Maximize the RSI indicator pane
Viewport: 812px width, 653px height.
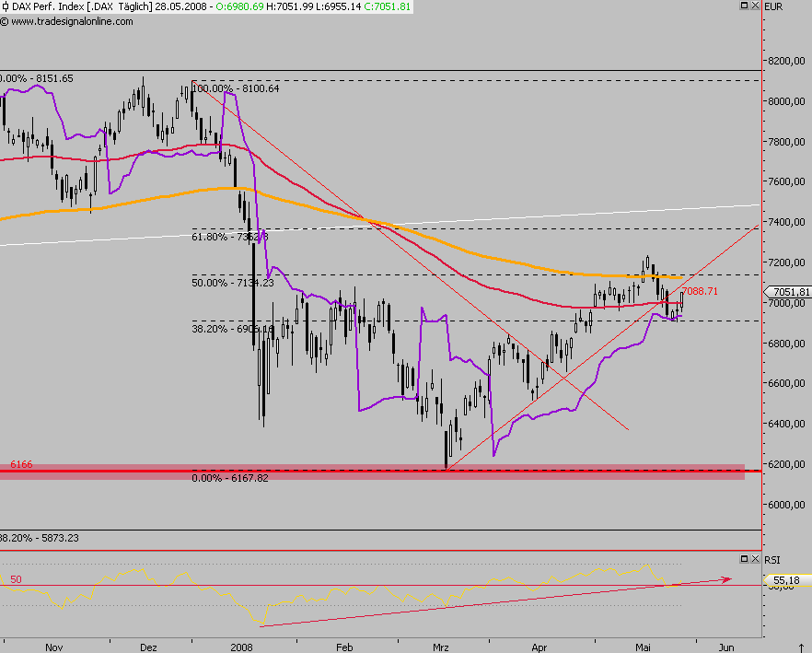pyautogui.click(x=744, y=559)
